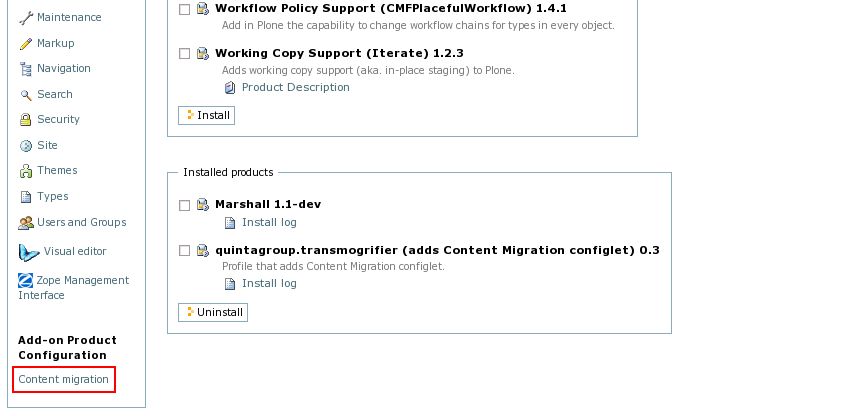Click the Security padlock icon

[x=26, y=120]
